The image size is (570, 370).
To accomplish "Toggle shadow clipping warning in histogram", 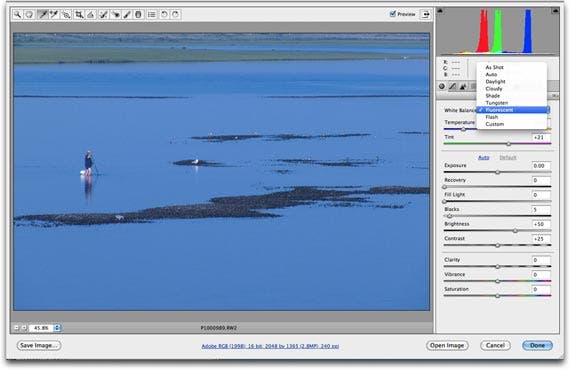I will (439, 11).
